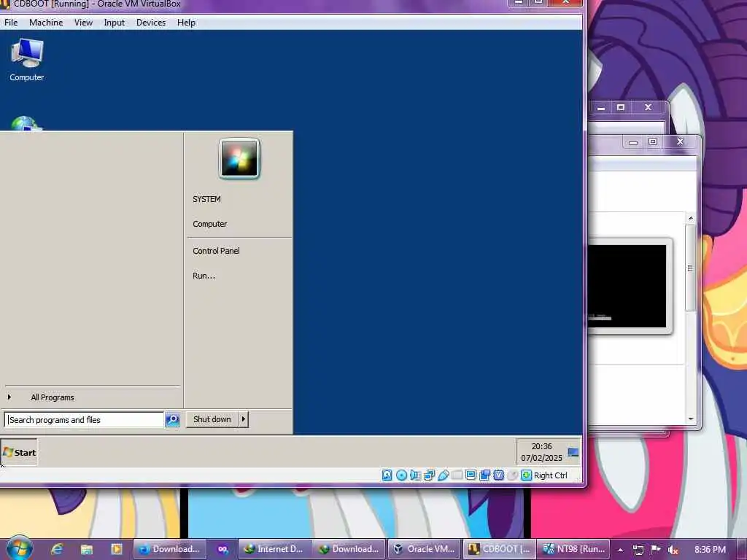Click the Shut down button

coord(212,419)
